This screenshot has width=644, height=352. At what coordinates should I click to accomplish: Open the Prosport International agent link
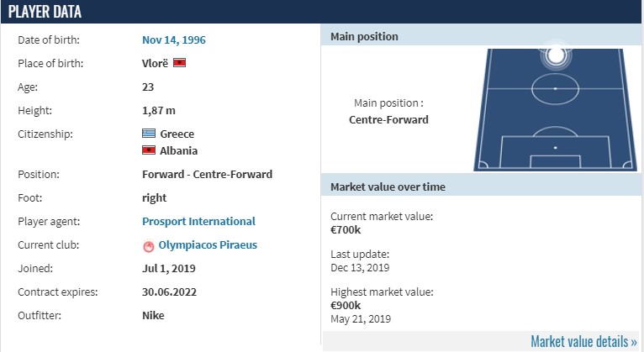[198, 221]
